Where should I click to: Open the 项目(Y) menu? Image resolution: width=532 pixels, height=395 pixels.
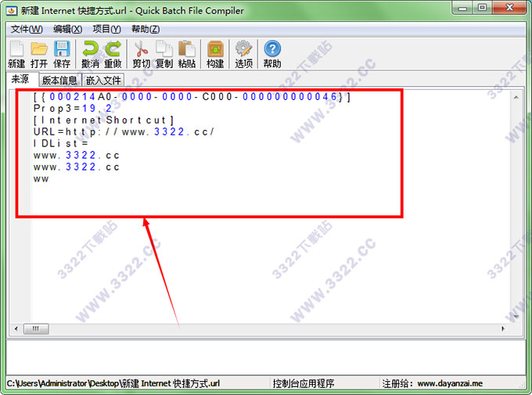point(107,29)
